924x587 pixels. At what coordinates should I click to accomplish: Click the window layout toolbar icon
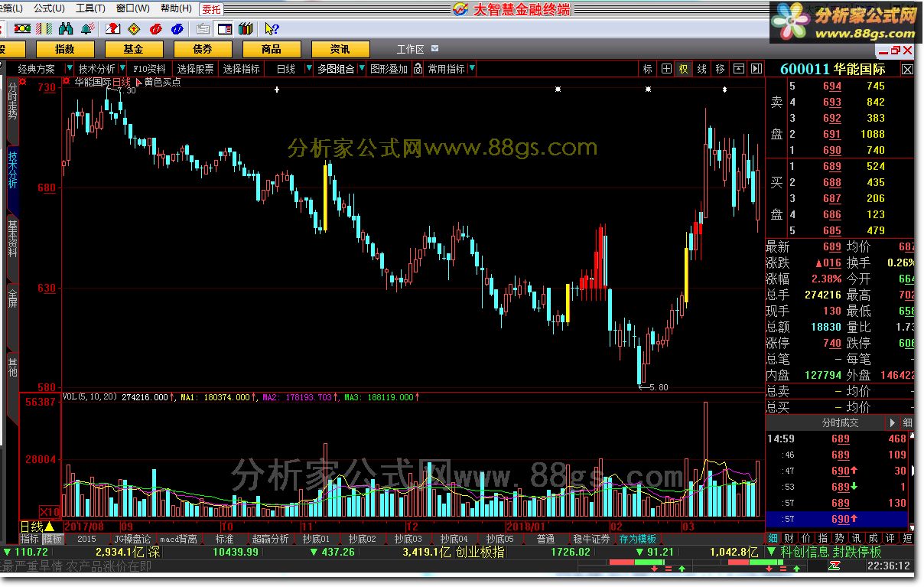tap(225, 29)
